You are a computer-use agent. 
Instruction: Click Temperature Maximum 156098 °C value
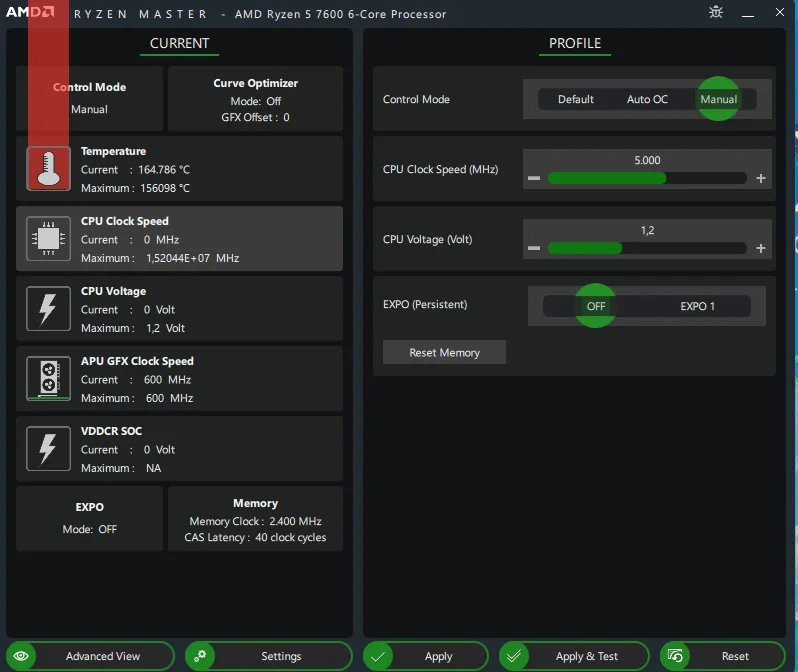click(x=165, y=188)
